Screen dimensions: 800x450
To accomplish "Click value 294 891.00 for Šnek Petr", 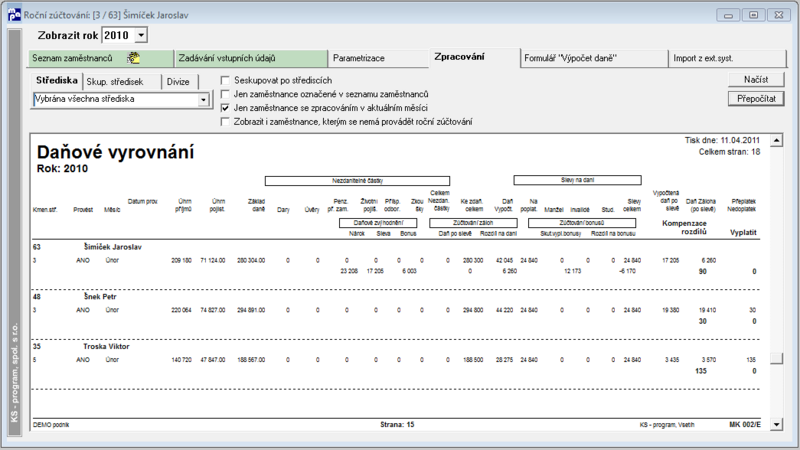I will pyautogui.click(x=251, y=310).
